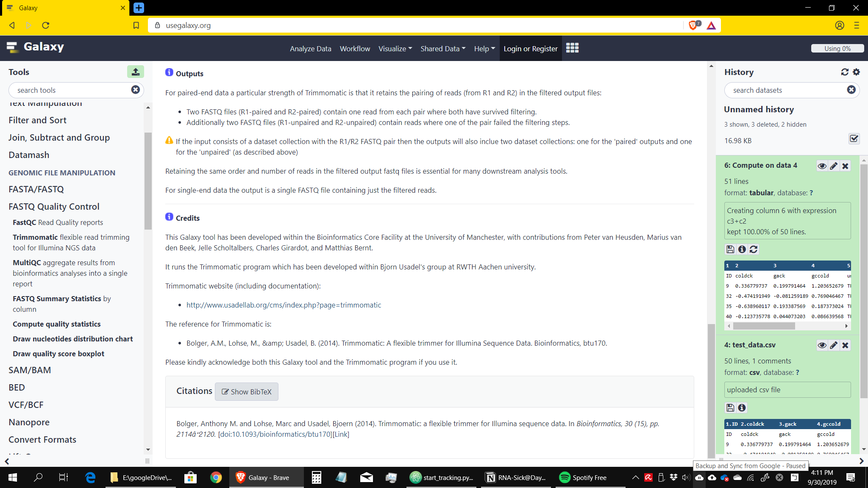Screen dimensions: 868x488
Task: View details of Compute on data 4
Action: pyautogui.click(x=742, y=249)
